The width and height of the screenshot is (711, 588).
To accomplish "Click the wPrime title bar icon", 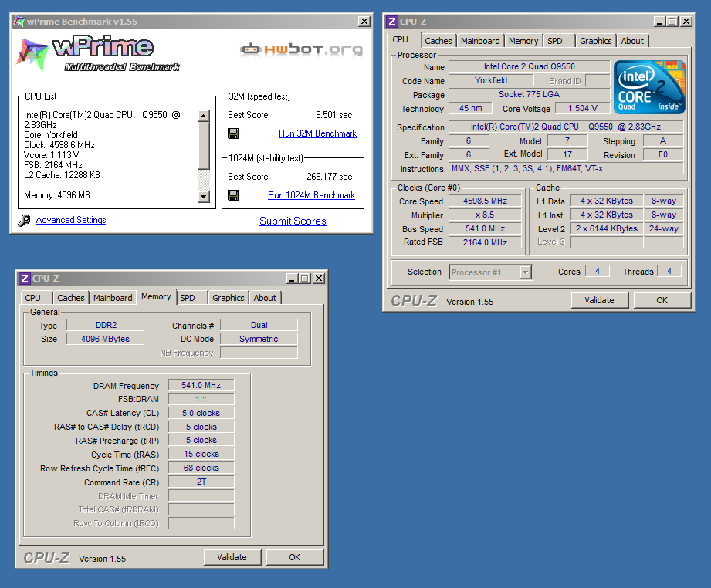I will 19,21.
